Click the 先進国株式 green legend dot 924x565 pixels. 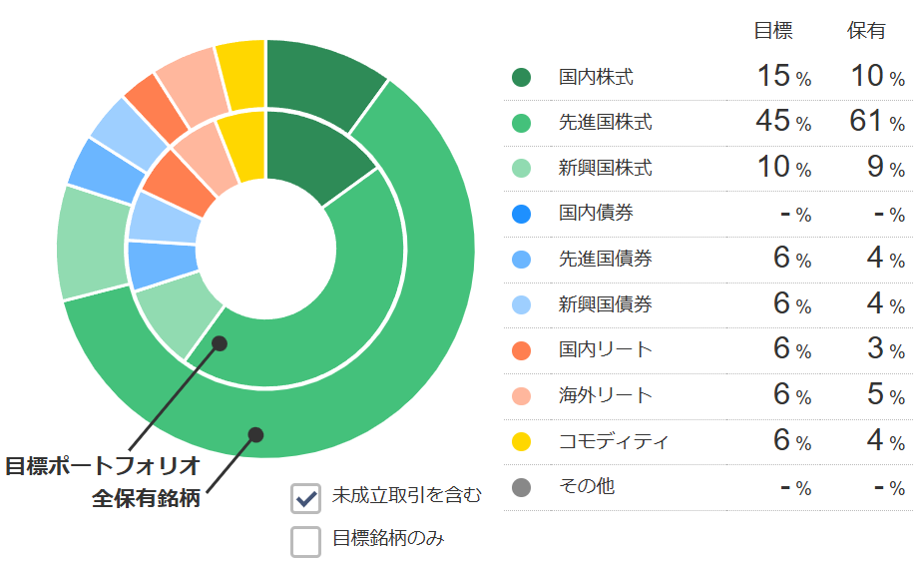pos(521,123)
